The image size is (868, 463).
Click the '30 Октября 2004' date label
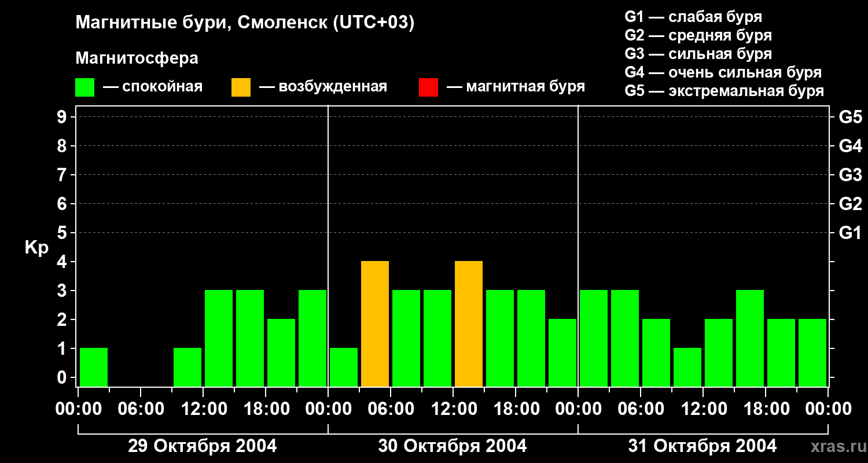tap(453, 446)
